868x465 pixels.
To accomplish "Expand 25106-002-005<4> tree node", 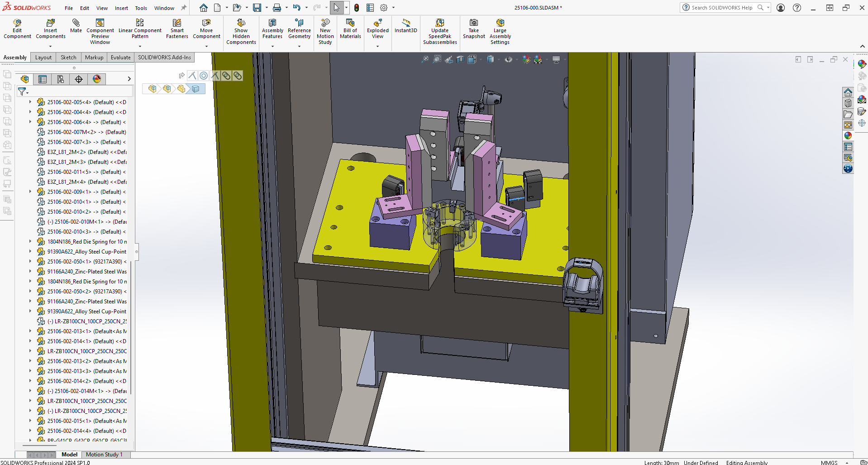I will 30,102.
